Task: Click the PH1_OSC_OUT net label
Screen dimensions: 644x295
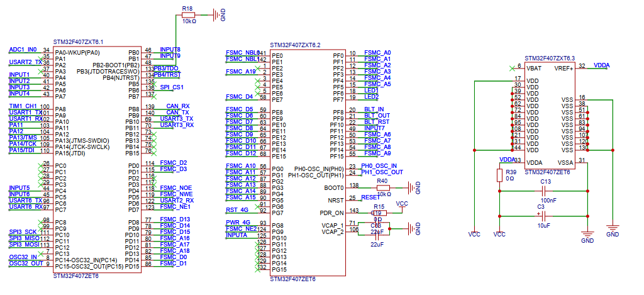Action: [x=382, y=172]
